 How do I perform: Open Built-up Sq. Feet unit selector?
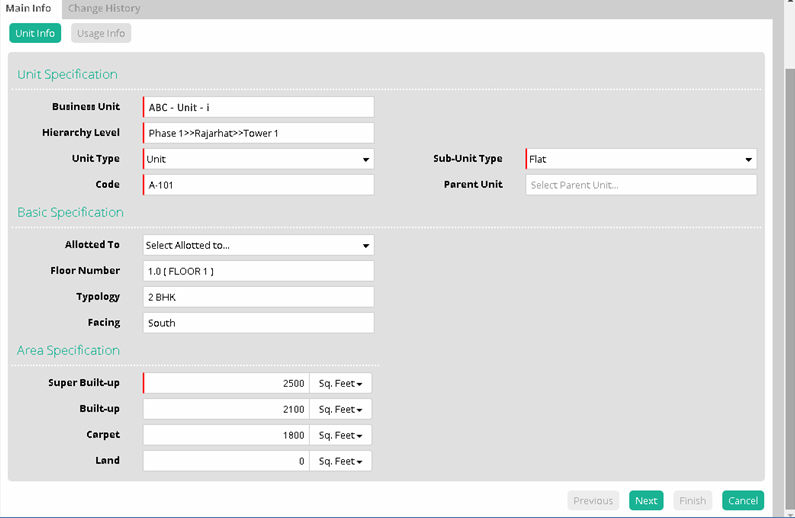(340, 409)
